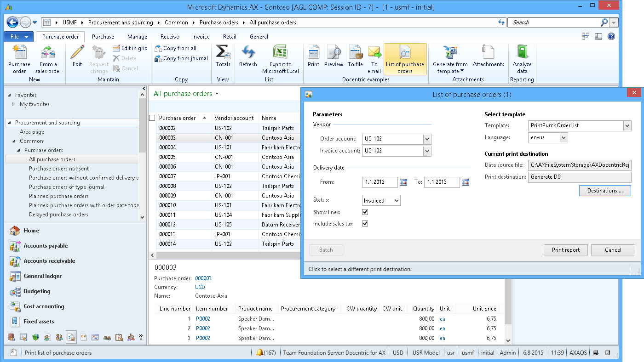Click Copy from journal
This screenshot has width=644, height=362.
[181, 58]
